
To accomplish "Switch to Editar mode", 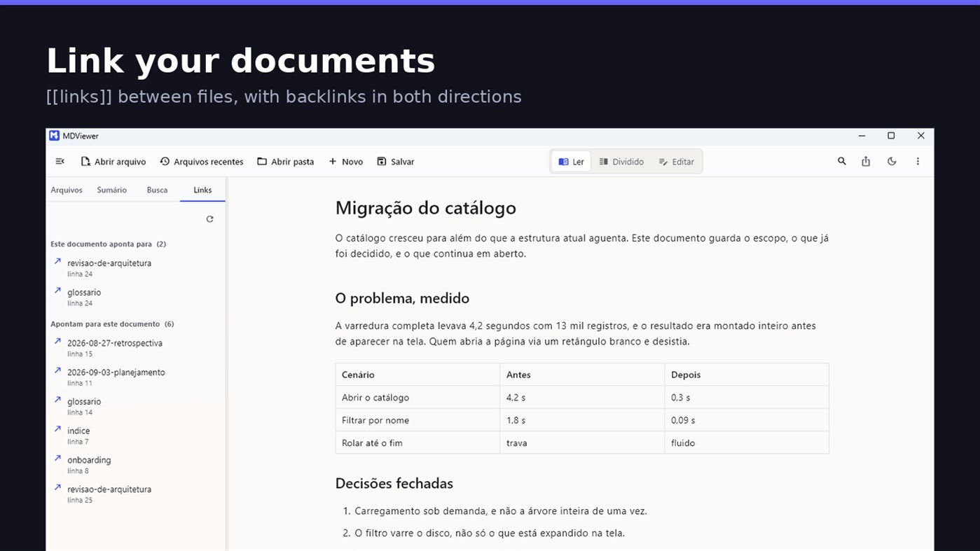I will (676, 162).
